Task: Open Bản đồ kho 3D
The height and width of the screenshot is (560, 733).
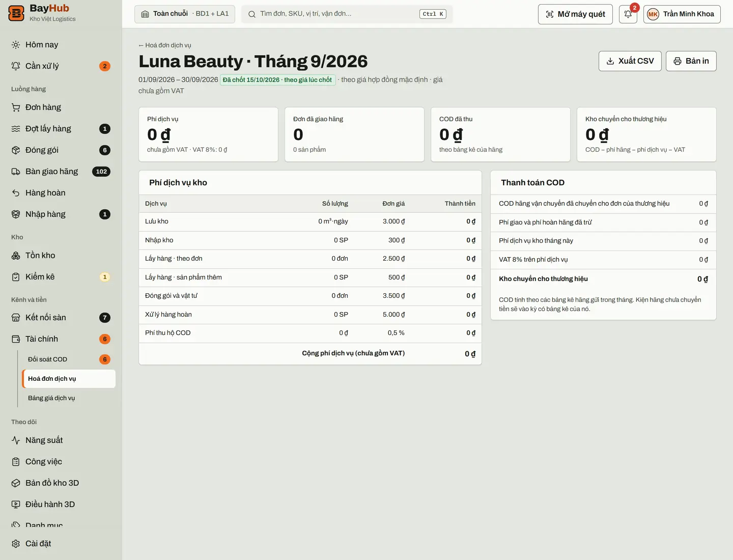Action: (61, 483)
